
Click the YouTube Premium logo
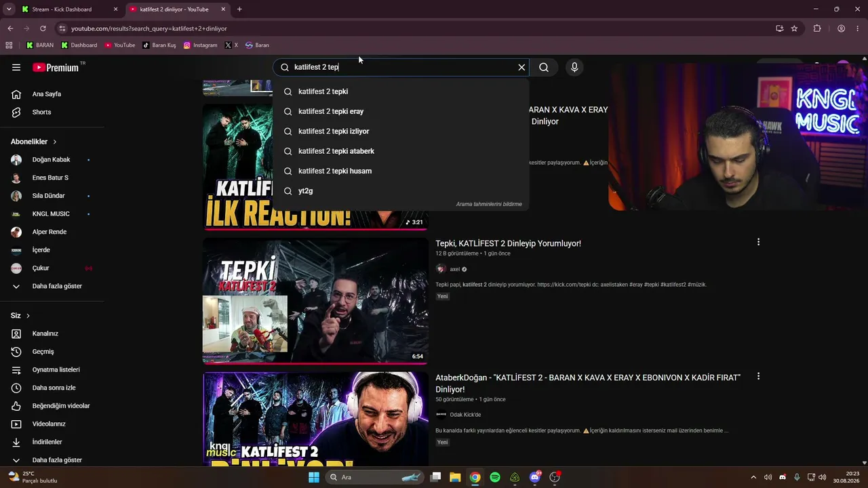pos(56,67)
